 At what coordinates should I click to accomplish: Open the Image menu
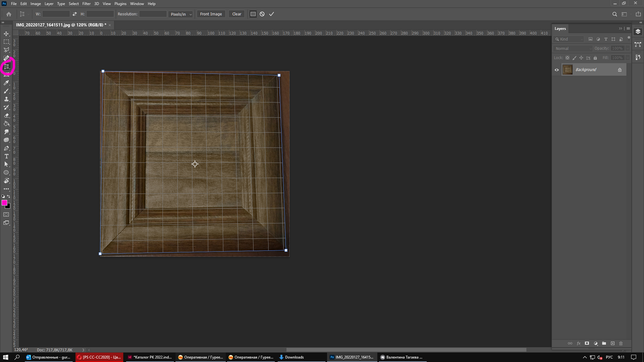36,4
